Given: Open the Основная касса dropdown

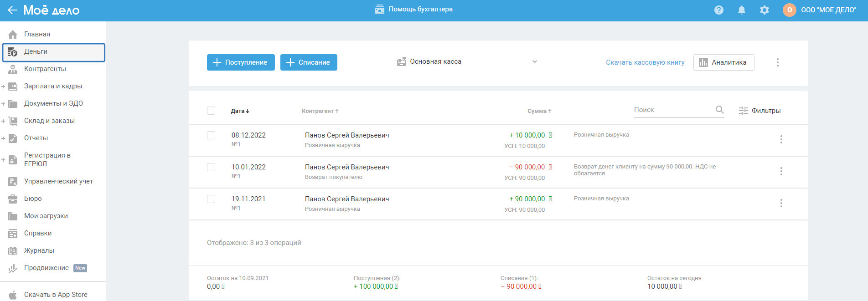Looking at the screenshot, I should click(468, 62).
